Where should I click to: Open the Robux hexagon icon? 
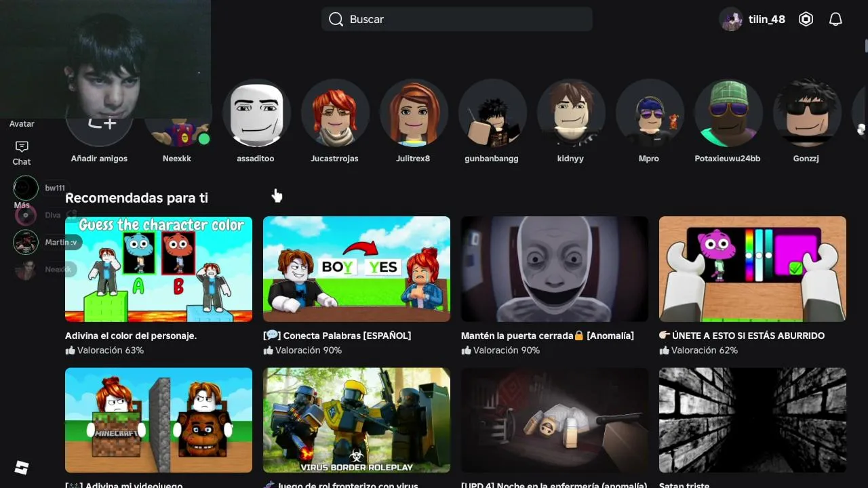[x=806, y=19]
